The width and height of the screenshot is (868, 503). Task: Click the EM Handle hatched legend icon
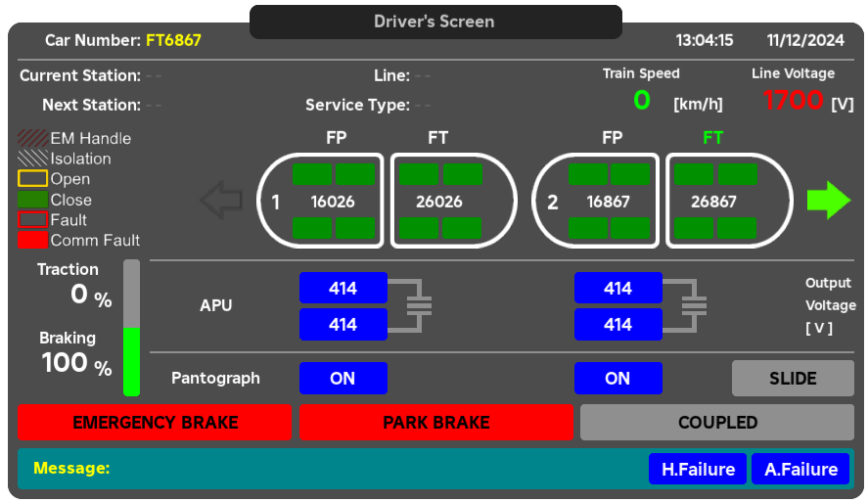click(x=32, y=138)
